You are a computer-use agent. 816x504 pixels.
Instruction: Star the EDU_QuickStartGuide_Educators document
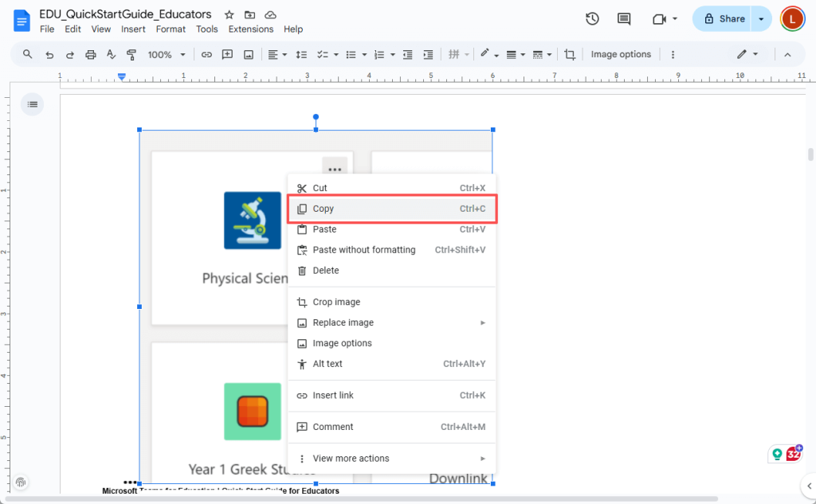(x=229, y=14)
